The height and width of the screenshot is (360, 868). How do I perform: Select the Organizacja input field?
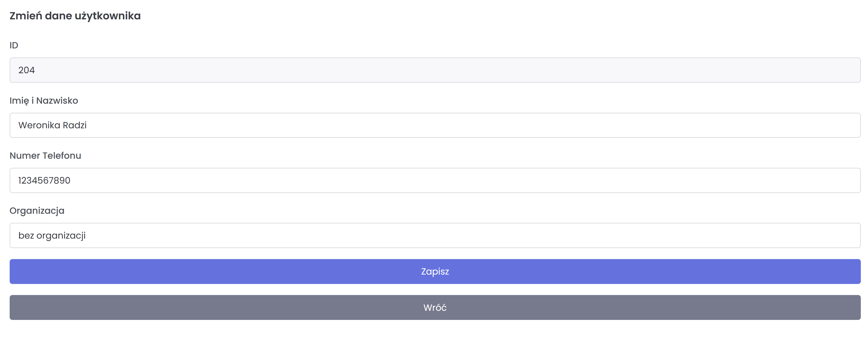pyautogui.click(x=435, y=236)
